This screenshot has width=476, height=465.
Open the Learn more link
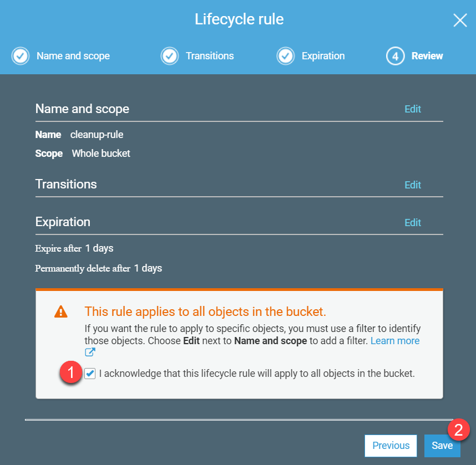[394, 341]
